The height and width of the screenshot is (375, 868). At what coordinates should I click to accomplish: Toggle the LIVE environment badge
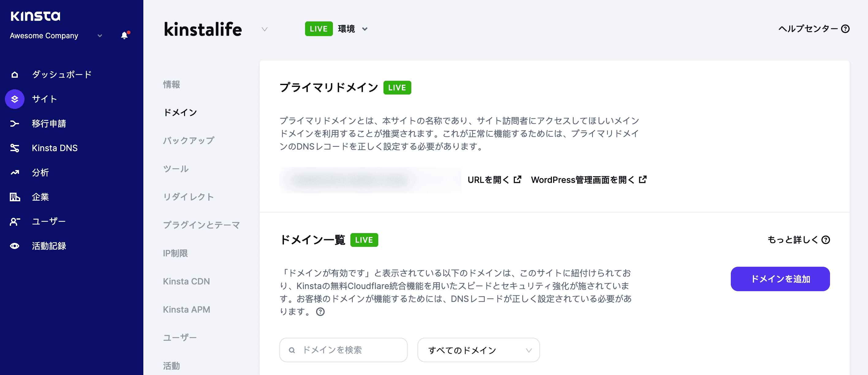(319, 29)
